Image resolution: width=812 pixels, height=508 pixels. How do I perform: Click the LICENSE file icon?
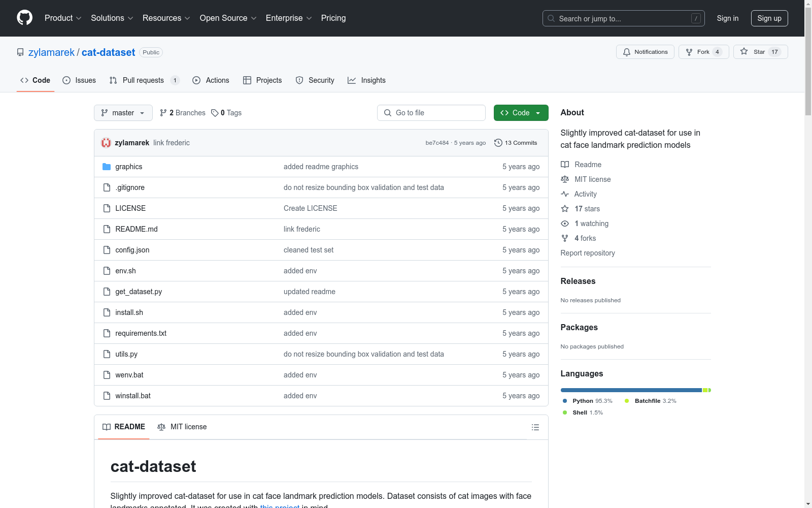[107, 208]
